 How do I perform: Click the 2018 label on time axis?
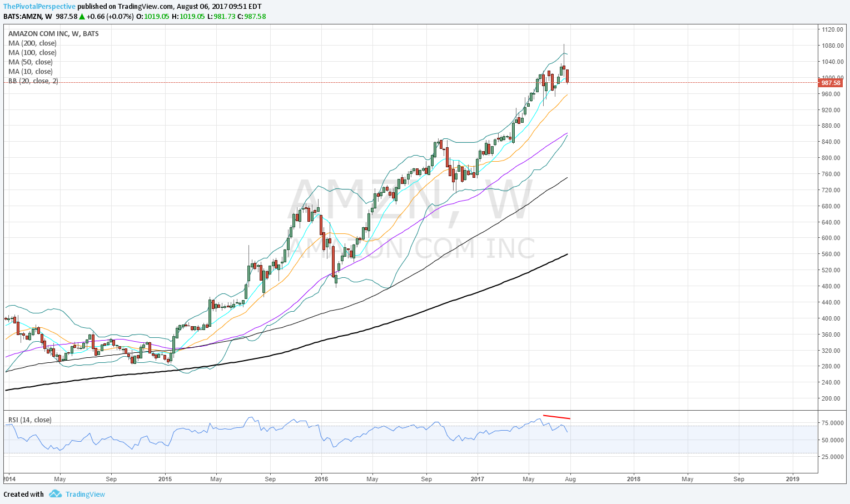pyautogui.click(x=634, y=479)
